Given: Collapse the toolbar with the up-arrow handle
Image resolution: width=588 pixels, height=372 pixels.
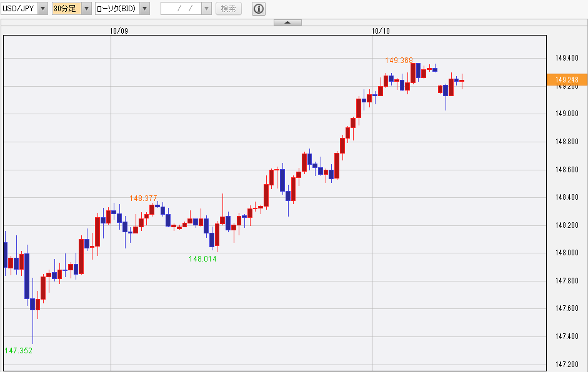Looking at the screenshot, I should (287, 22).
